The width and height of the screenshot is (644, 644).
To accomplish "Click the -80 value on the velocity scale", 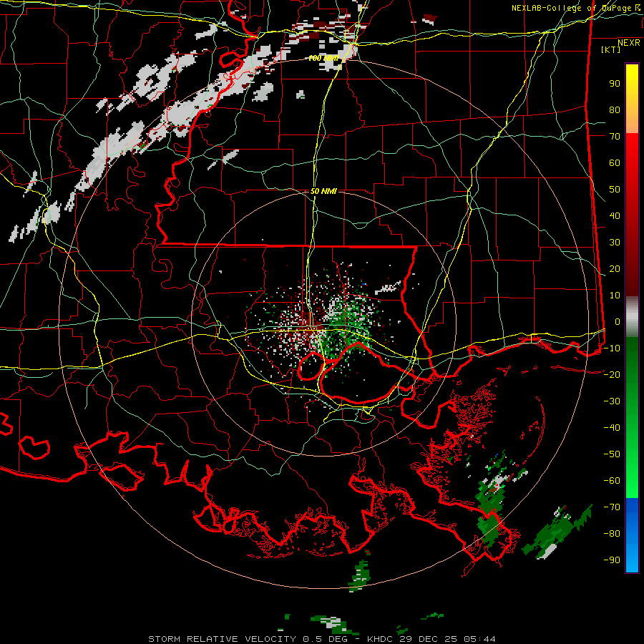I will 612,534.
